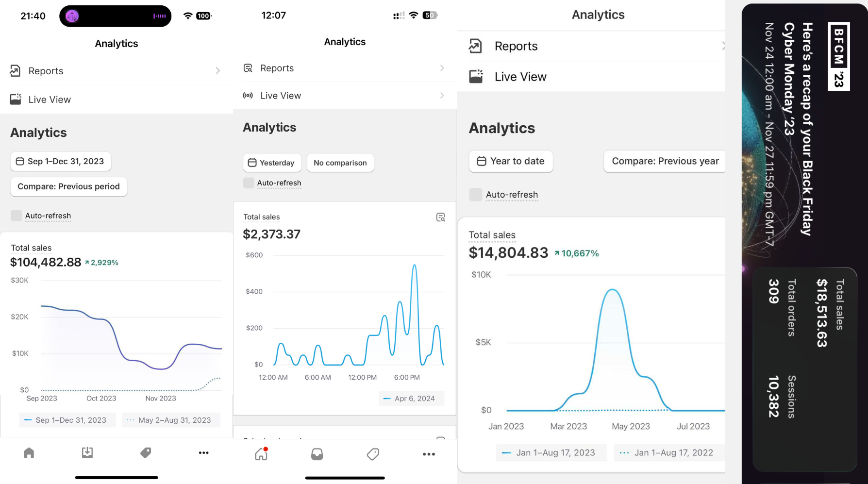Tap Products tag icon in the 21:40 screen
868x484 pixels.
click(x=146, y=453)
